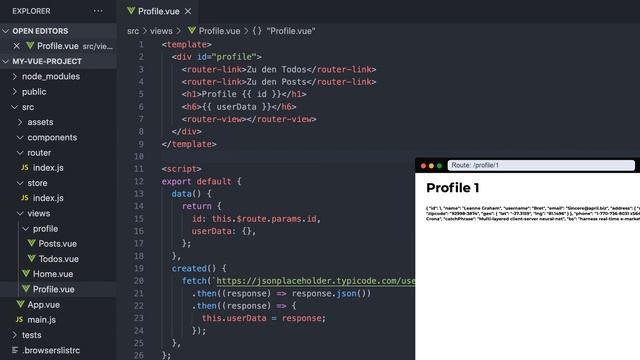This screenshot has height=360, width=640.
Task: Click the Profile 1 heading in preview
Action: tap(453, 188)
